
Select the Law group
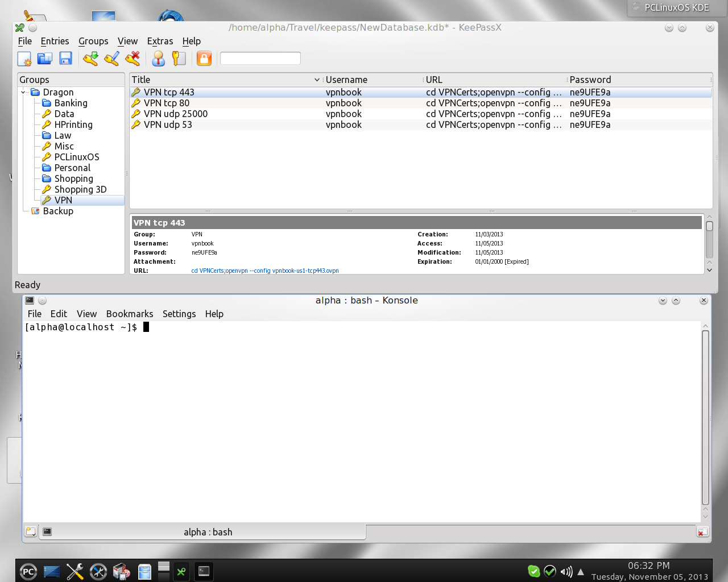click(x=63, y=135)
